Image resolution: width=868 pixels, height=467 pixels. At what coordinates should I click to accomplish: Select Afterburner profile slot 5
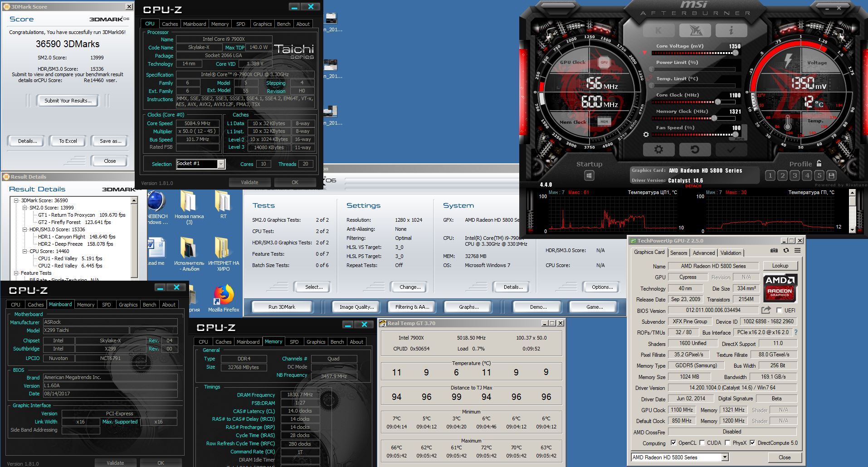[x=819, y=175]
